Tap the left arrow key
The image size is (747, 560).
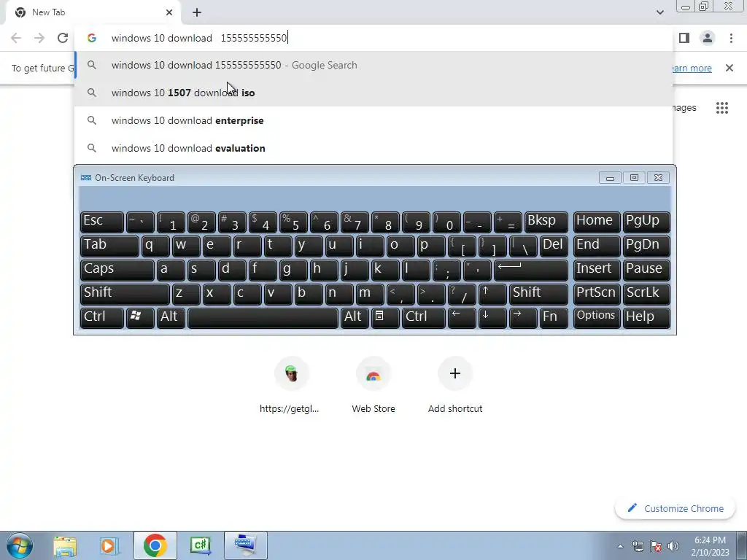click(462, 318)
